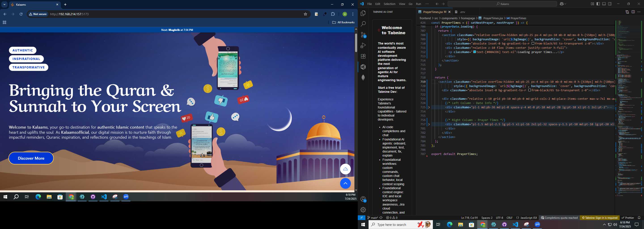Click Customize Layout icon in VS Code title bar
This screenshot has height=229, width=644.
pos(592,4)
